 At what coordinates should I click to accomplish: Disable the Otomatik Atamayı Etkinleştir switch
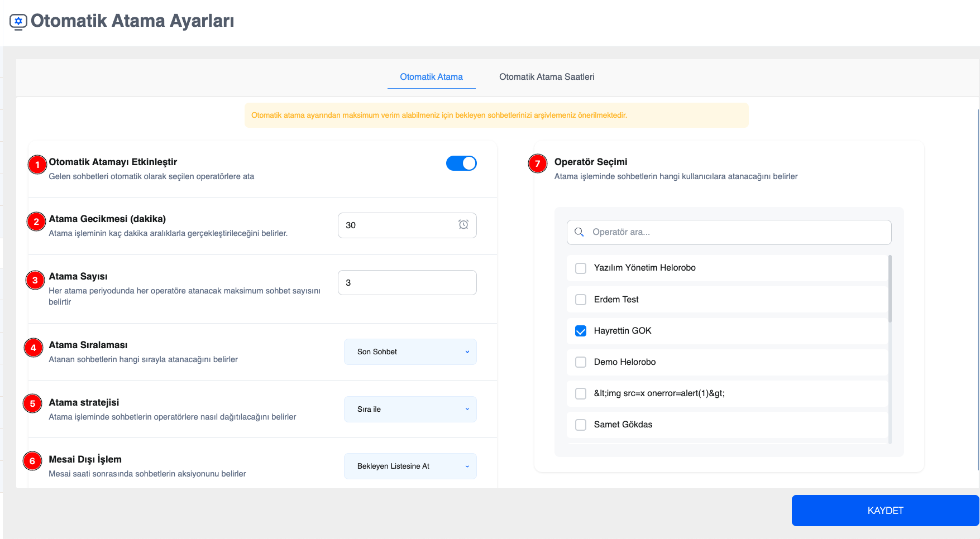click(461, 163)
